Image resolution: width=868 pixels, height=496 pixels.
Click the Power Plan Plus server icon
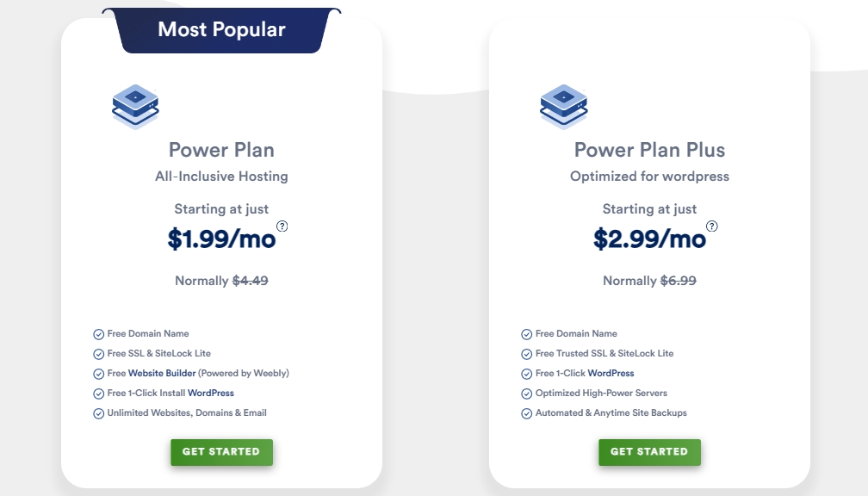click(x=563, y=107)
